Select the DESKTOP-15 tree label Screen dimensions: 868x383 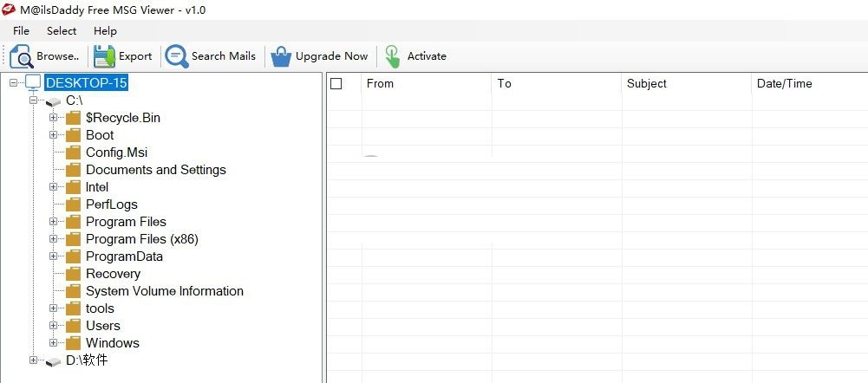(x=87, y=83)
